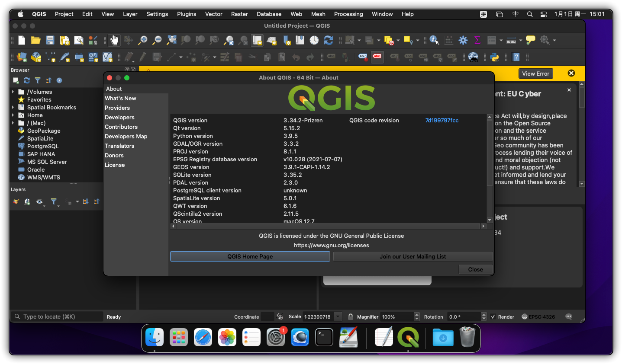Expand the Spatial Bookmarks node
Viewport: 622px width, 364px height.
[13, 108]
